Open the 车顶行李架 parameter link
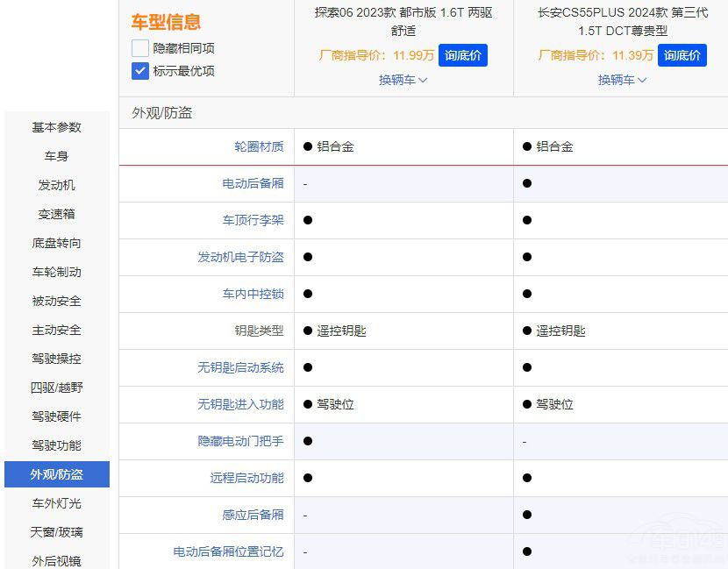Viewport: 728px width, 569px height. 253,220
